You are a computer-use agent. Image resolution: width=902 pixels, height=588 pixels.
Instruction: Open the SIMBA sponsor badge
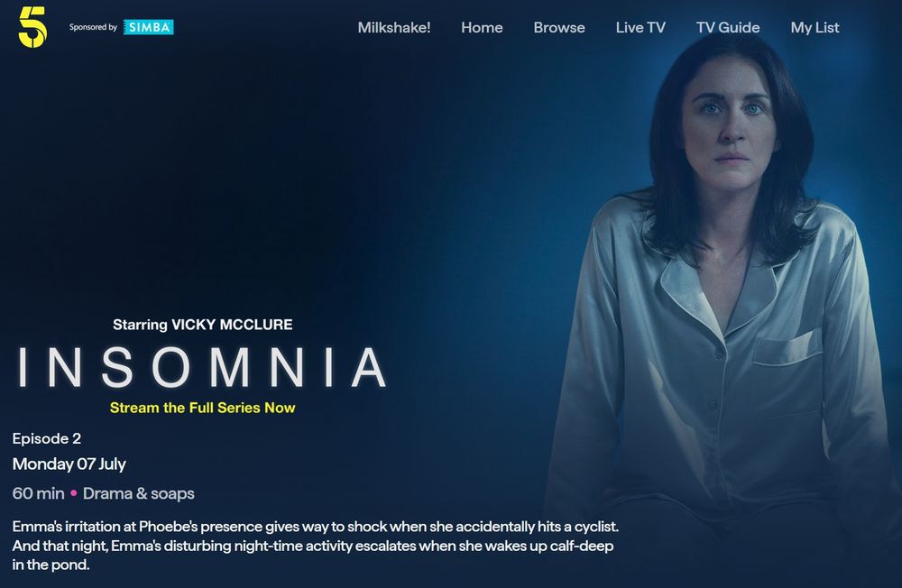coord(149,27)
